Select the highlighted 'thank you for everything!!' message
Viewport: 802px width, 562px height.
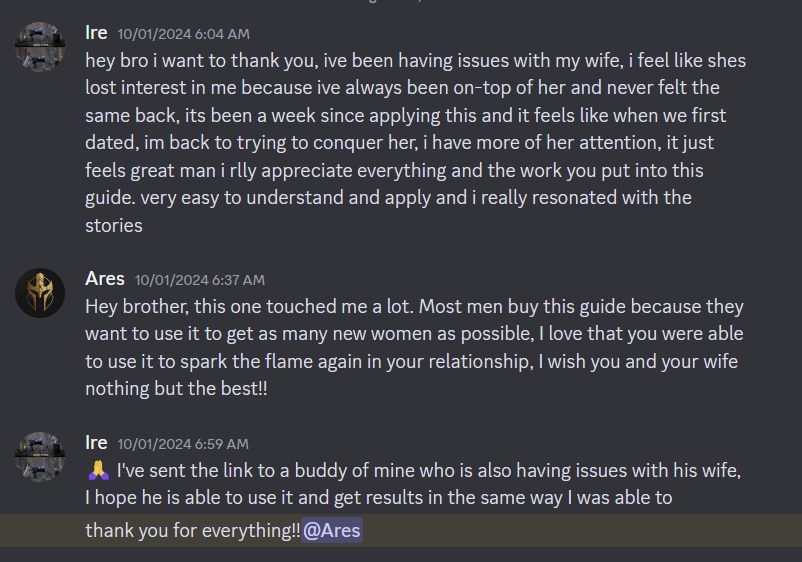click(x=401, y=530)
